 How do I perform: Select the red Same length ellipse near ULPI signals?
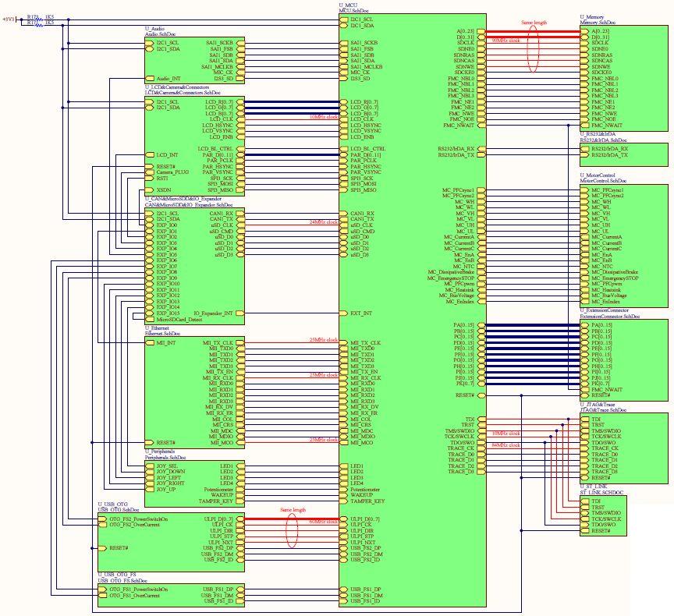291,536
